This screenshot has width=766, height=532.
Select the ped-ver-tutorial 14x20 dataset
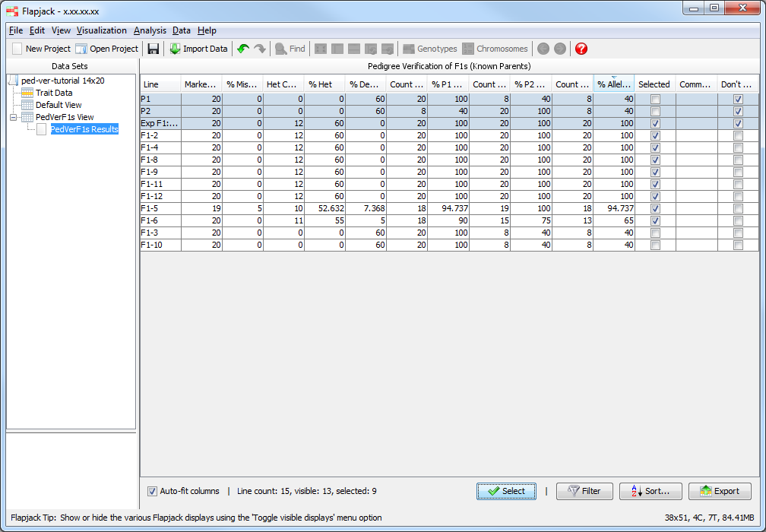[63, 81]
